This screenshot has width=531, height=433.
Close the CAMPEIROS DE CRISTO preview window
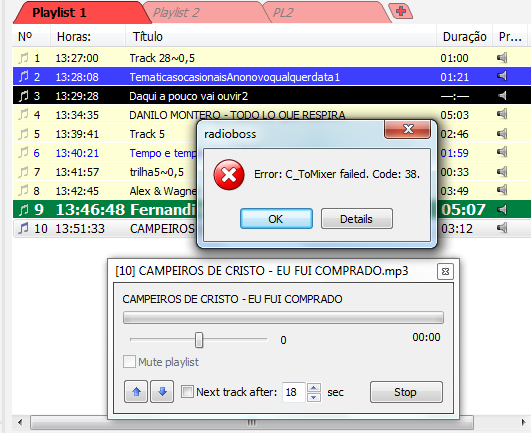tap(445, 272)
